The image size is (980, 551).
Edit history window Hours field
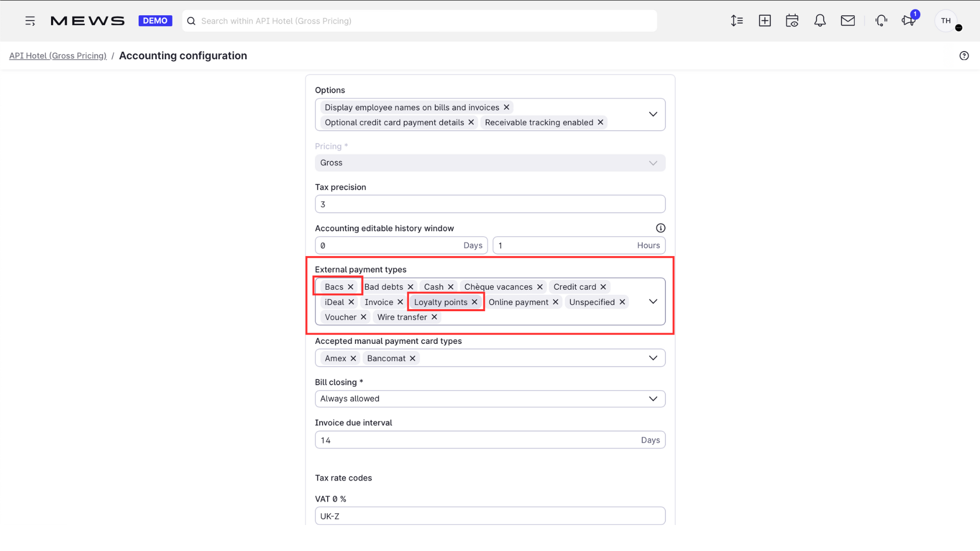(x=579, y=245)
